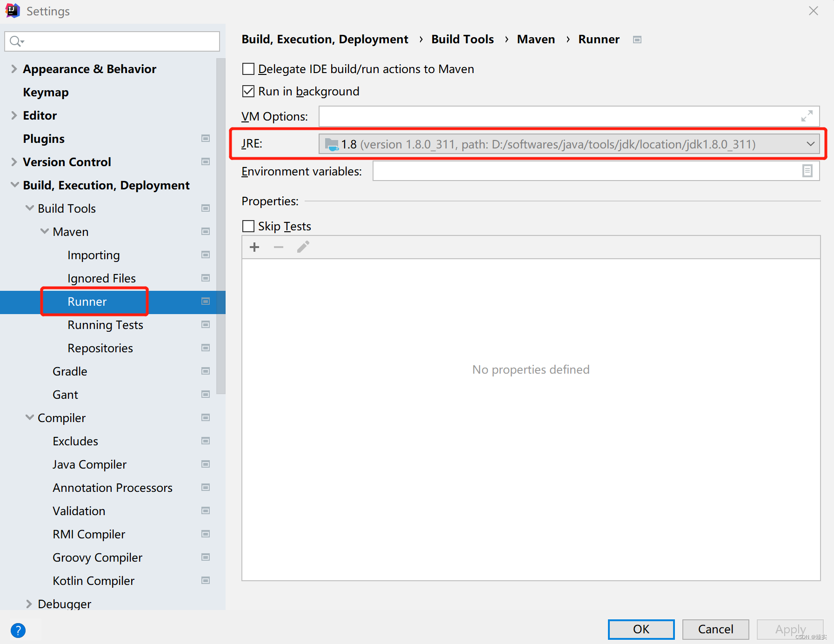The height and width of the screenshot is (644, 834).
Task: Click the OK button
Action: [641, 629]
